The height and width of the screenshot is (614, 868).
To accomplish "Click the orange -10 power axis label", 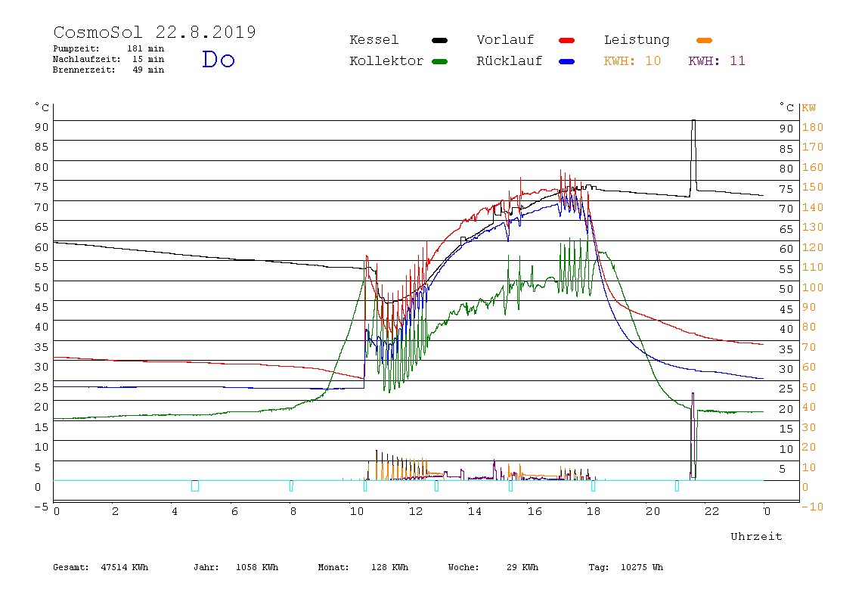I will click(812, 507).
